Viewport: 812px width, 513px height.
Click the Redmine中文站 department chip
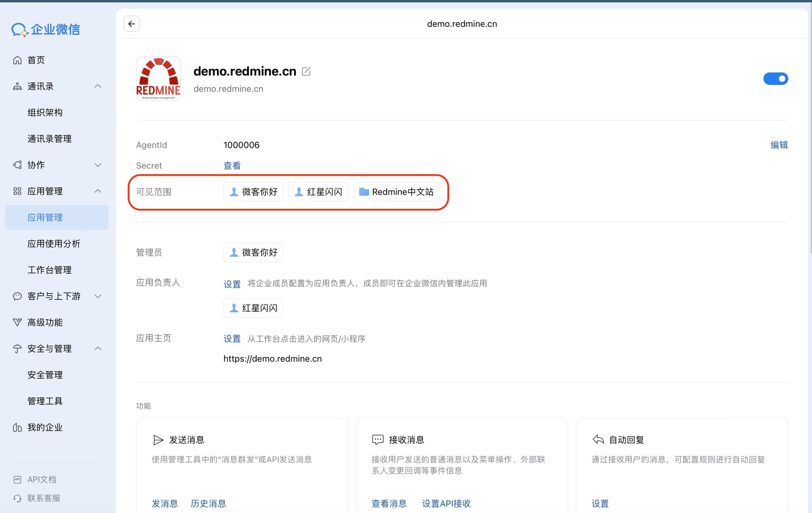(397, 192)
